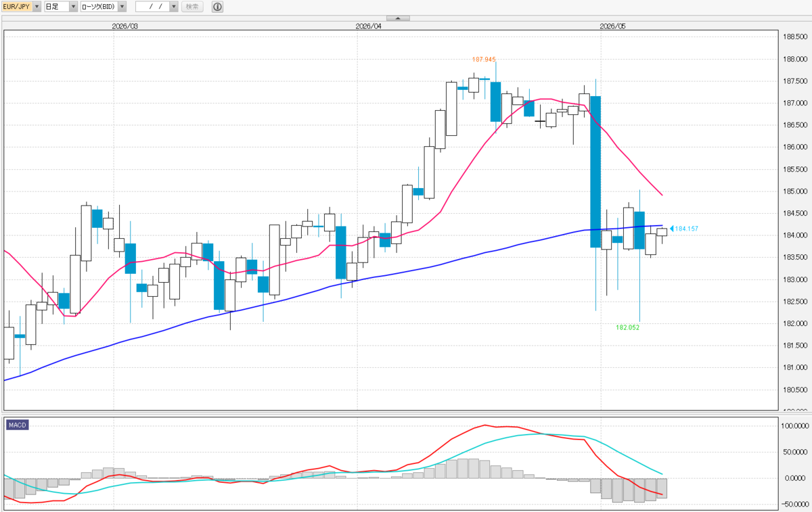Click the 183.000 price axis label

coord(794,280)
